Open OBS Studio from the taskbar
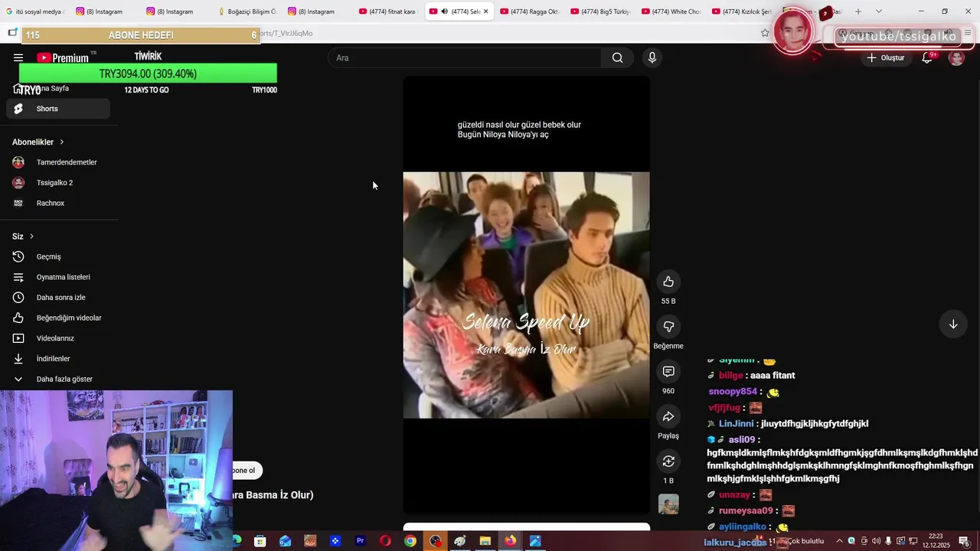 (436, 541)
